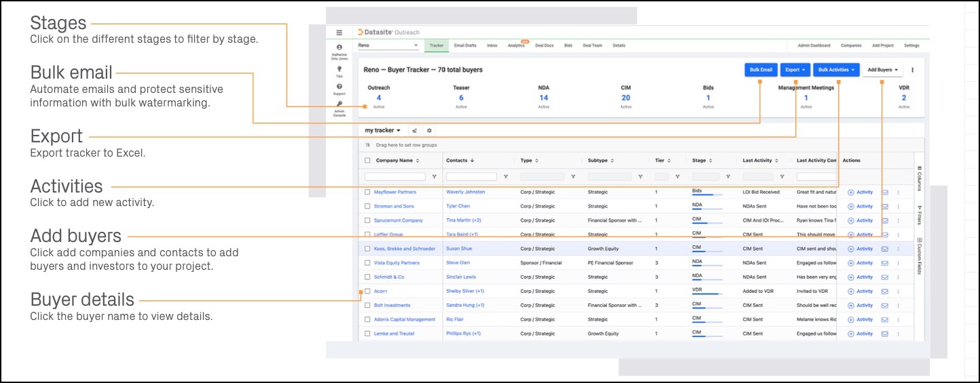Image resolution: width=980 pixels, height=383 pixels.
Task: Select the Acorn row checkbox
Action: (x=367, y=291)
